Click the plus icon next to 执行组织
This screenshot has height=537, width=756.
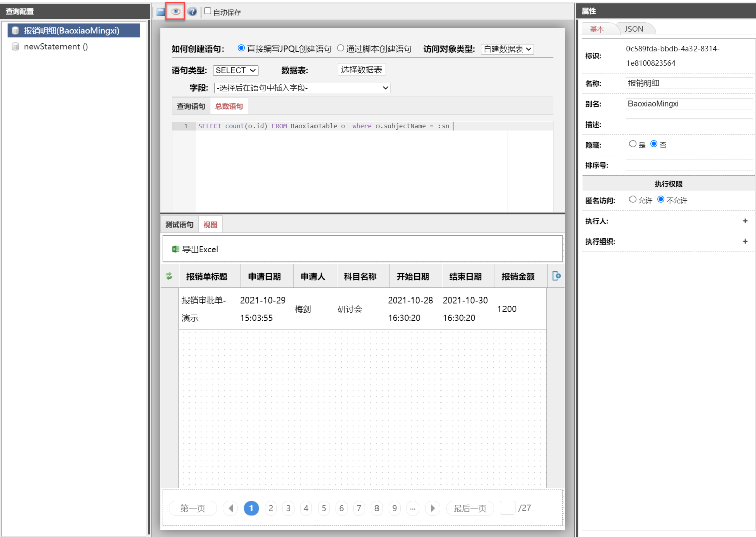tap(745, 242)
